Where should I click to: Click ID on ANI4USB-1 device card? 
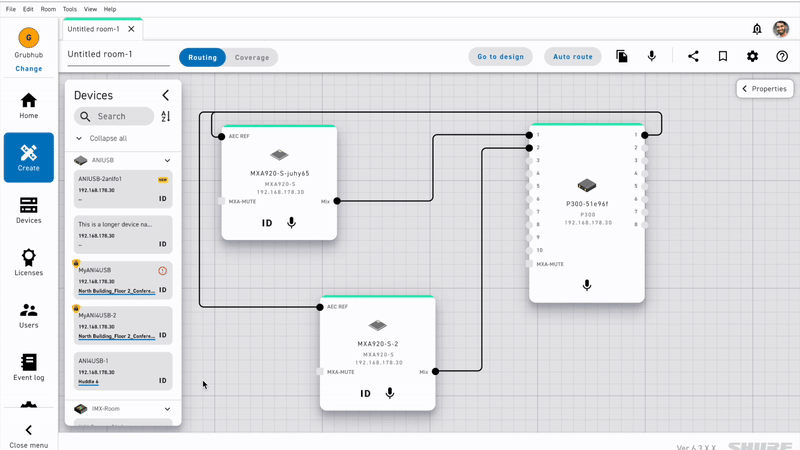[163, 381]
